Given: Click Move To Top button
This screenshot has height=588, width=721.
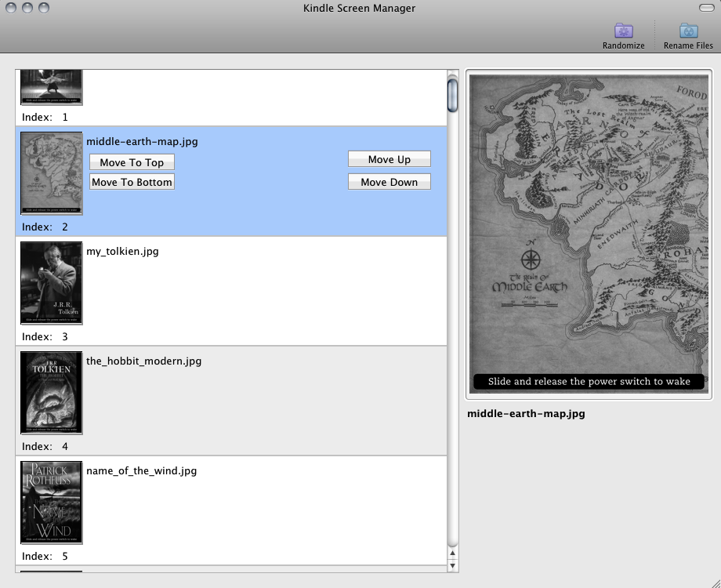Looking at the screenshot, I should [x=132, y=162].
